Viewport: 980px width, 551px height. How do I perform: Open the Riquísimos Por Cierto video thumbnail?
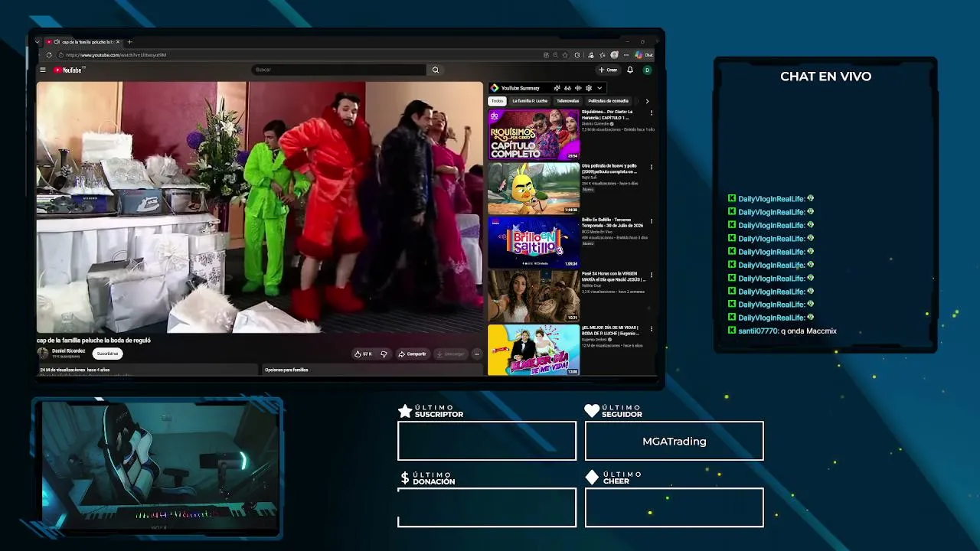tap(534, 135)
